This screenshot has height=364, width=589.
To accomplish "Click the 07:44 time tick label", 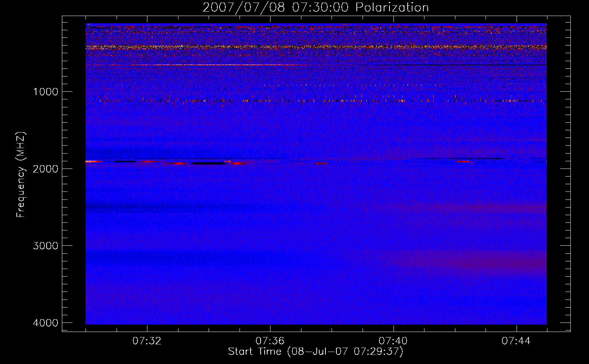I will (516, 341).
